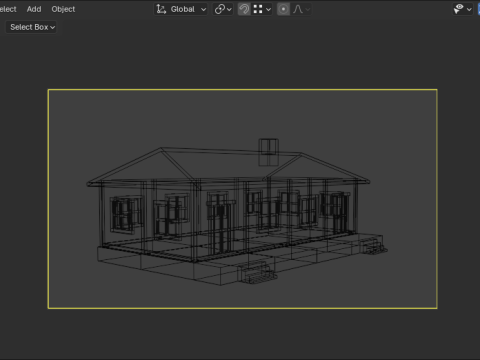Open the proportional editing falloff curve dropdown
480x360 pixels.
coord(301,9)
